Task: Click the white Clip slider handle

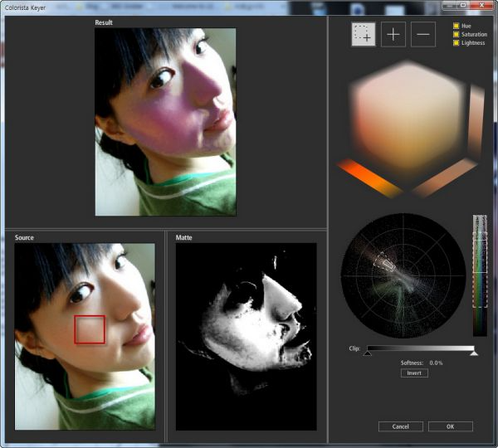Action: click(474, 353)
